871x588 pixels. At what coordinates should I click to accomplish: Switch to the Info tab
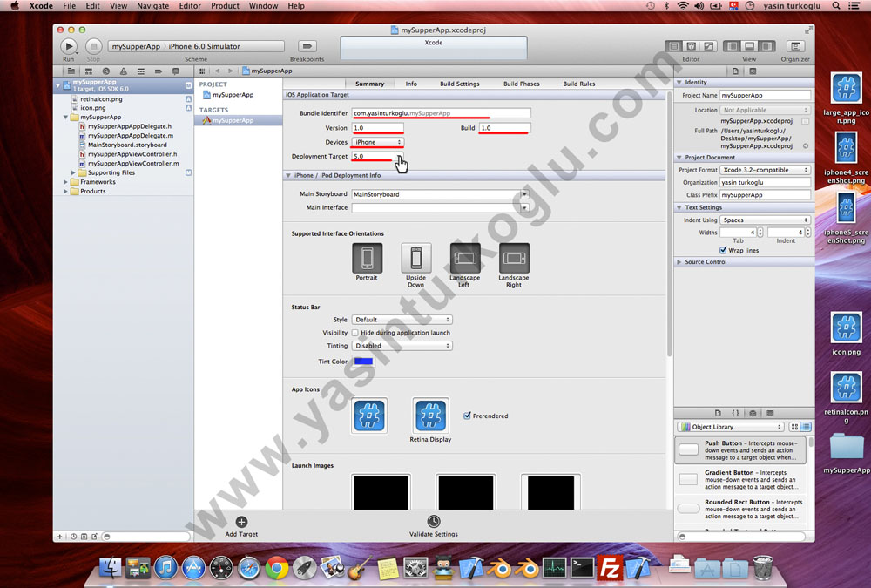tap(411, 84)
